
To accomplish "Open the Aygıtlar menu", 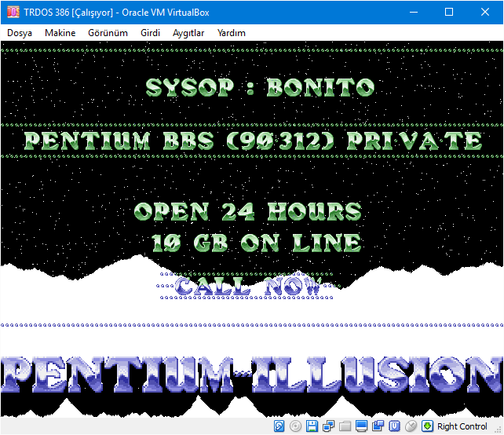I will [188, 33].
